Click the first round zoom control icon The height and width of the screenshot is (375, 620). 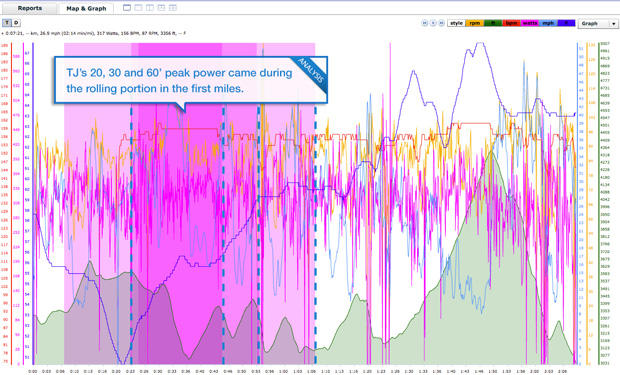pos(425,23)
